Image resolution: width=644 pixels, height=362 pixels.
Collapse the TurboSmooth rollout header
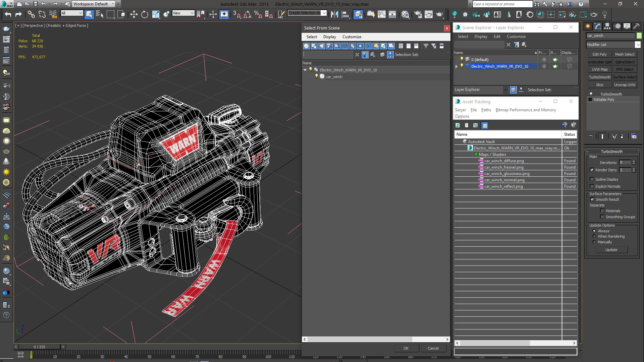611,152
